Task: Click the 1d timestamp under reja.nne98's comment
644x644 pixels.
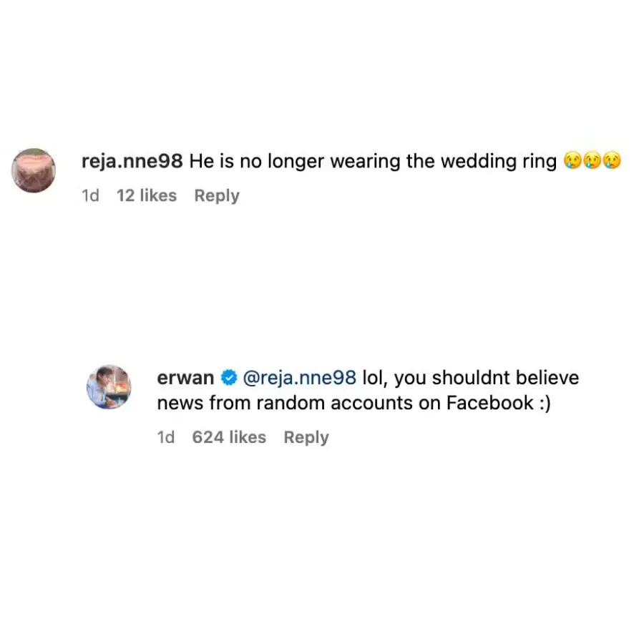Action: 90,196
